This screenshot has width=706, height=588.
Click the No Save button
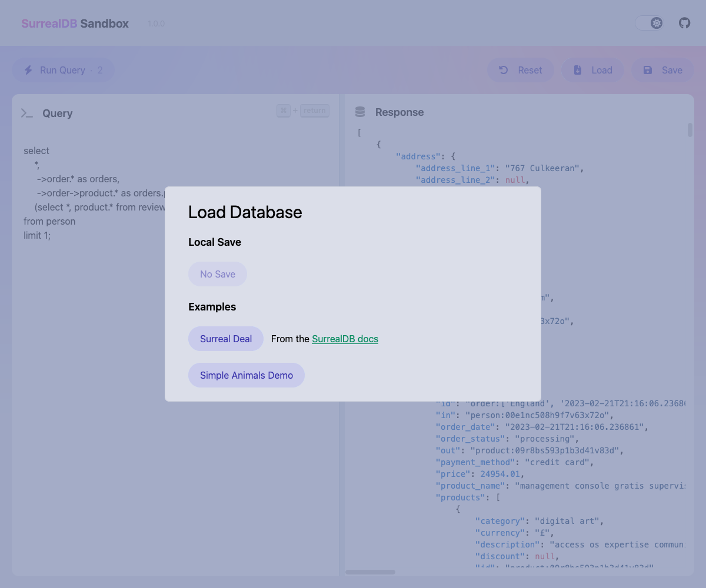218,274
